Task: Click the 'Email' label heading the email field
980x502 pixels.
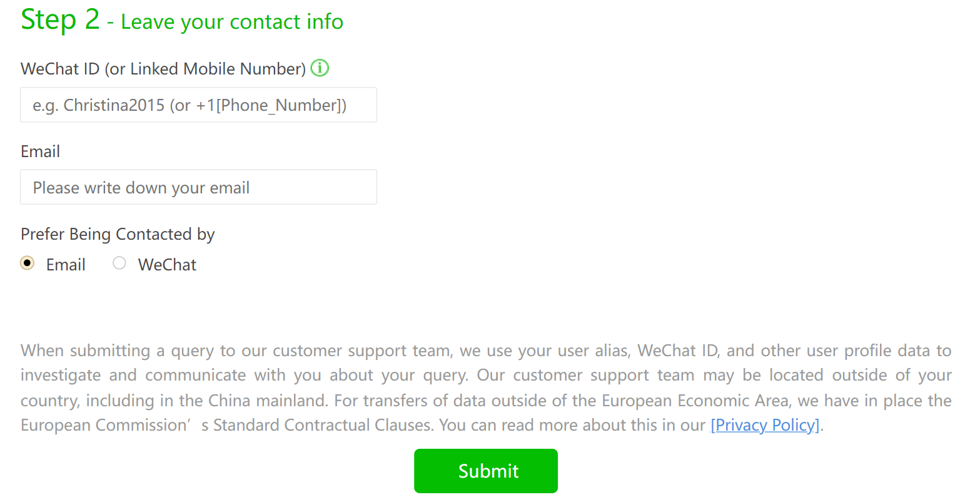Action: tap(40, 151)
